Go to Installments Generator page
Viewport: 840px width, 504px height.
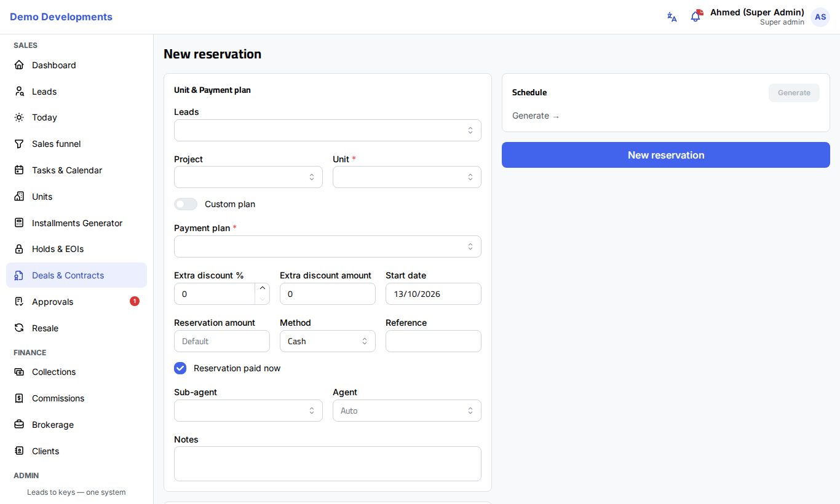(76, 223)
